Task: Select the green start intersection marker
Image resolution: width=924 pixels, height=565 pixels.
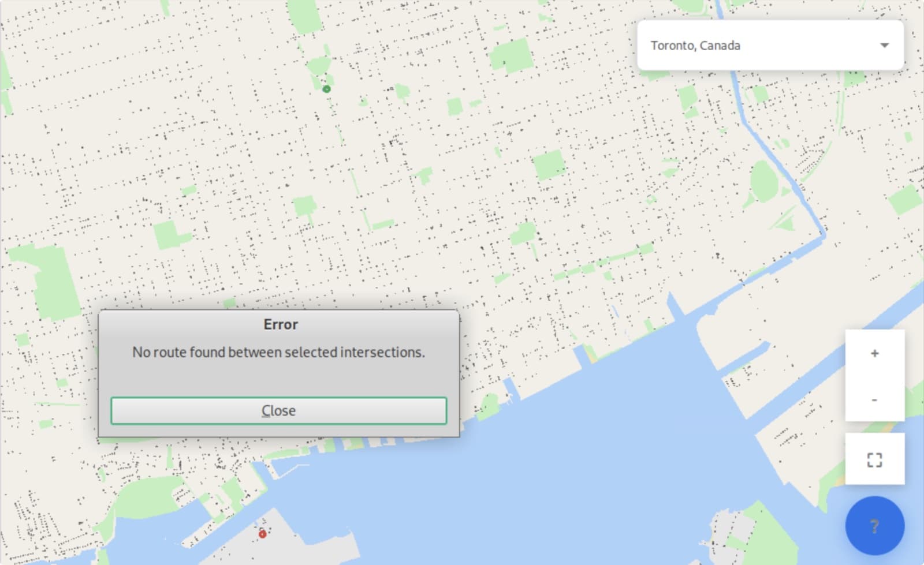Action: point(326,89)
